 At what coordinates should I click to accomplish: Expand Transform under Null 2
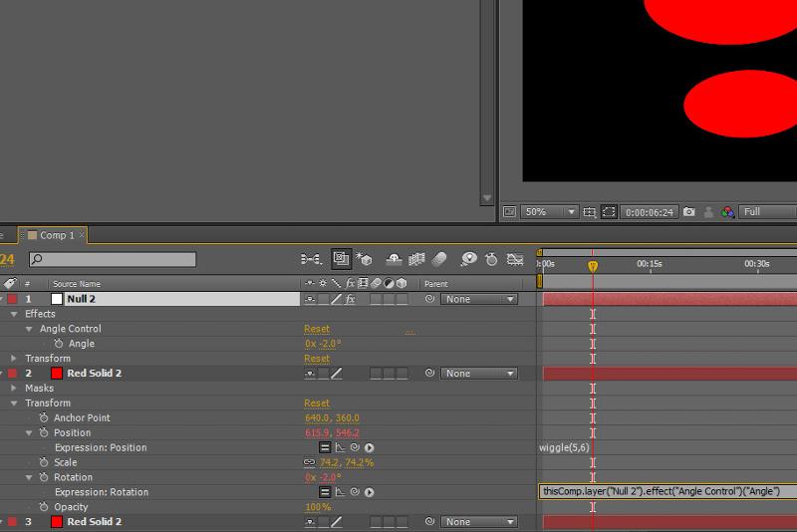(14, 359)
